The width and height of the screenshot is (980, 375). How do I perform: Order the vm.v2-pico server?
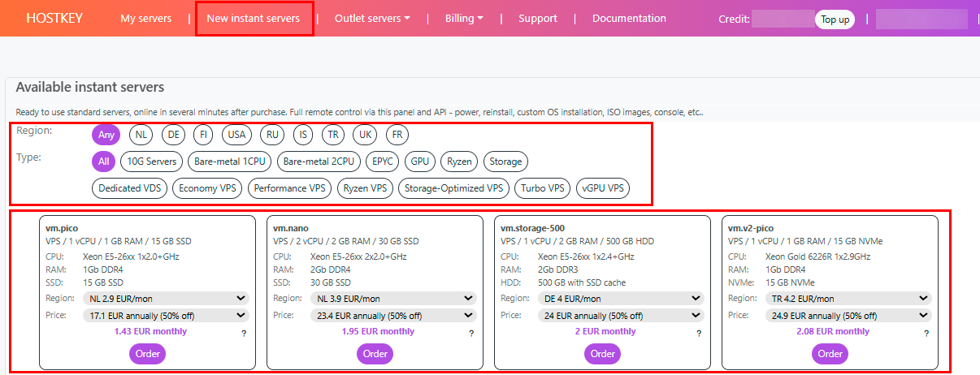pyautogui.click(x=830, y=354)
